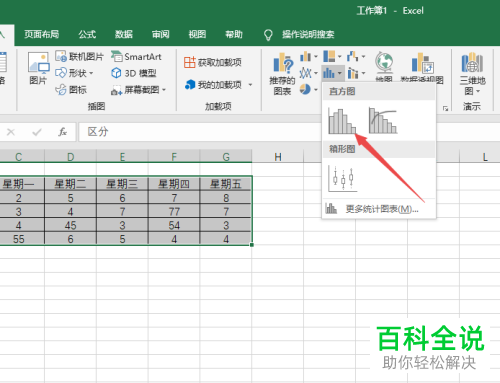
Task: Click the 操作说明搜索 search box
Action: (x=308, y=34)
